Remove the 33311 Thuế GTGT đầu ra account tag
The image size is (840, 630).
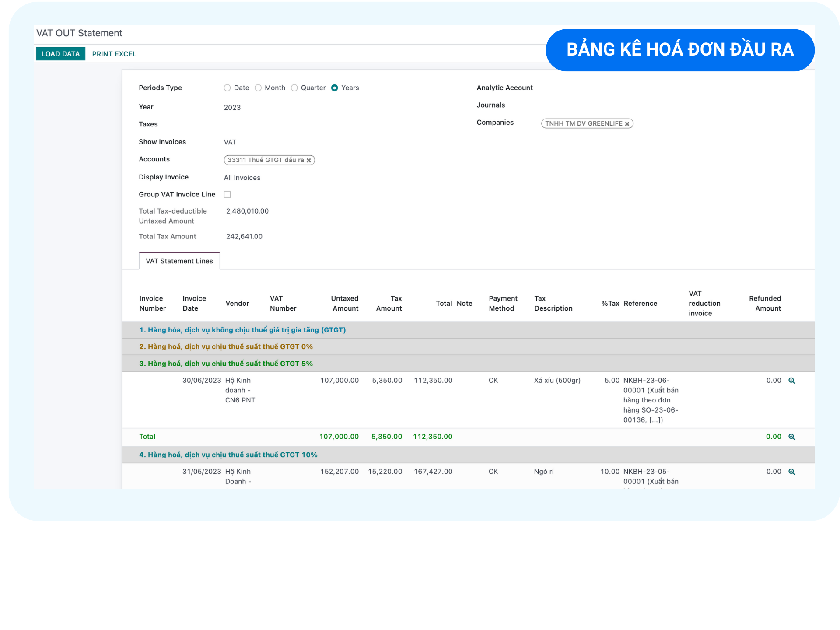308,160
